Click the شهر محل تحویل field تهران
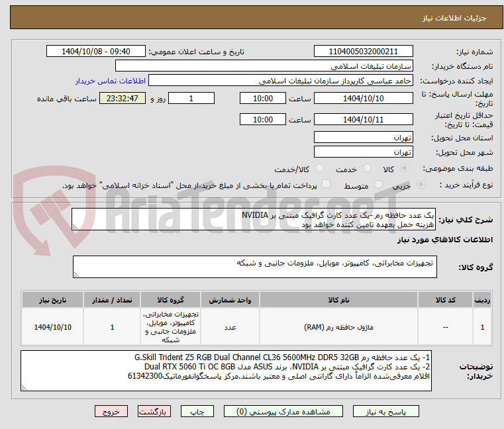 (x=363, y=152)
